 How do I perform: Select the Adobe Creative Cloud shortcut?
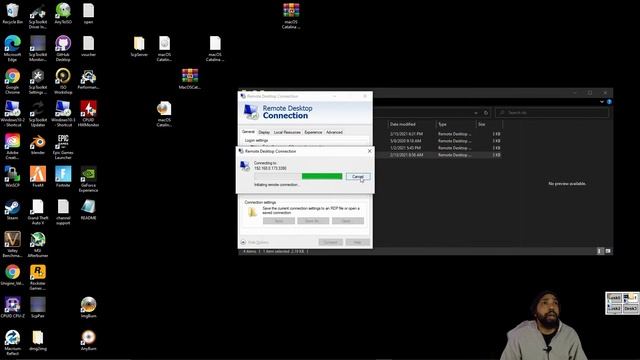pyautogui.click(x=13, y=146)
